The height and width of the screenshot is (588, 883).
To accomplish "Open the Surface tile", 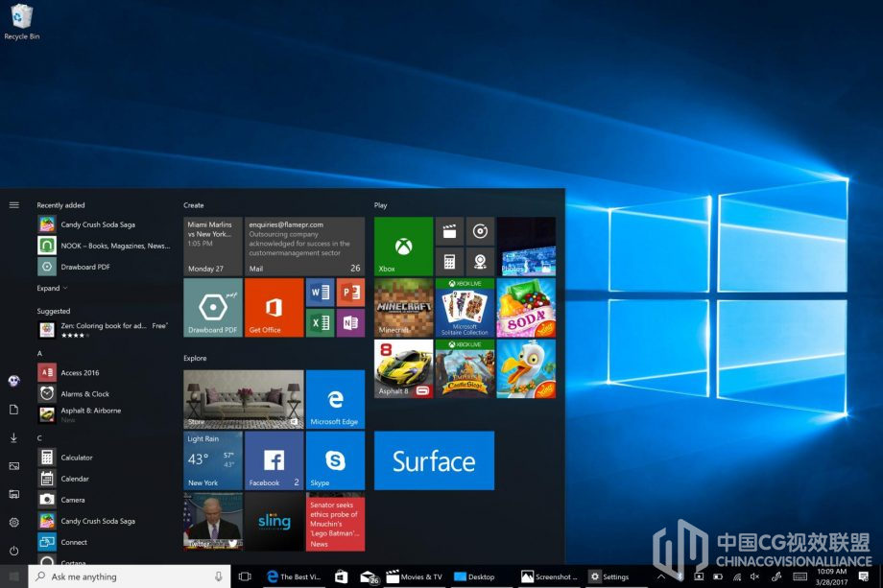I will coord(434,460).
